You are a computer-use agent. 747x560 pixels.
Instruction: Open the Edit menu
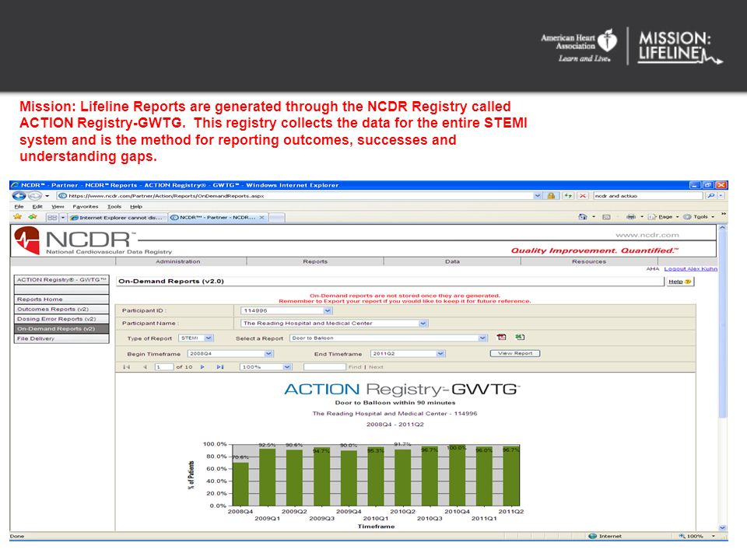pyautogui.click(x=37, y=207)
